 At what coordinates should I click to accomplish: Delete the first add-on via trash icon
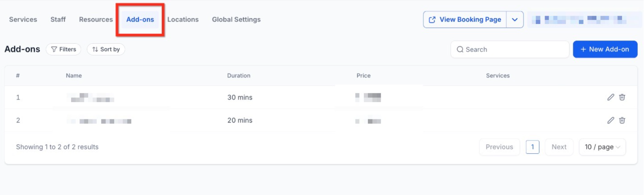[x=622, y=97]
